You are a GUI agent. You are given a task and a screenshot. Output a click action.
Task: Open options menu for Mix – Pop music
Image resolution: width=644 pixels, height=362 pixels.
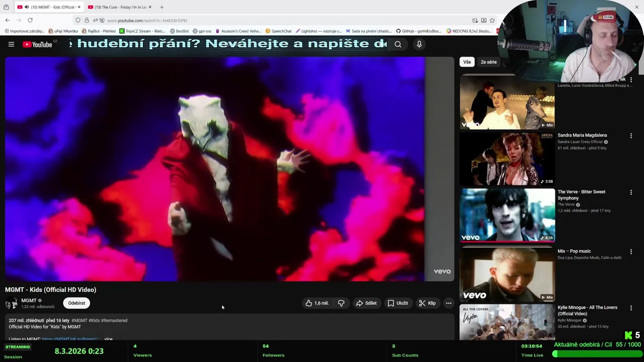(631, 252)
